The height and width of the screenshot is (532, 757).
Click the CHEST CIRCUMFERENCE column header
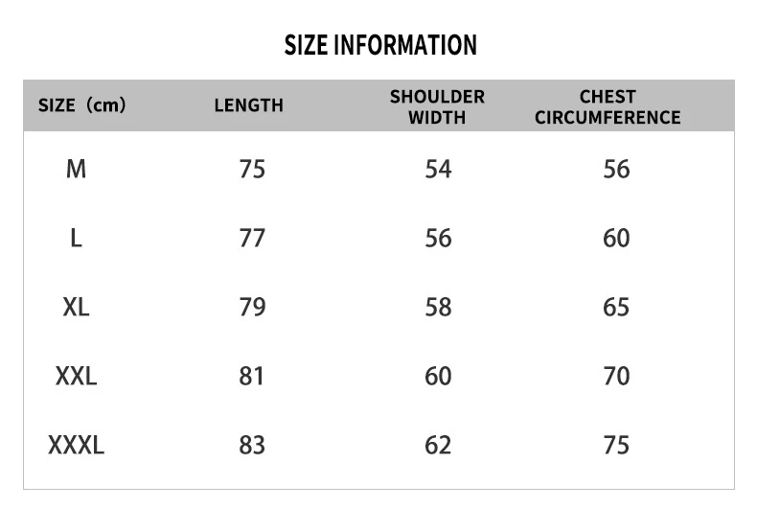coord(608,106)
